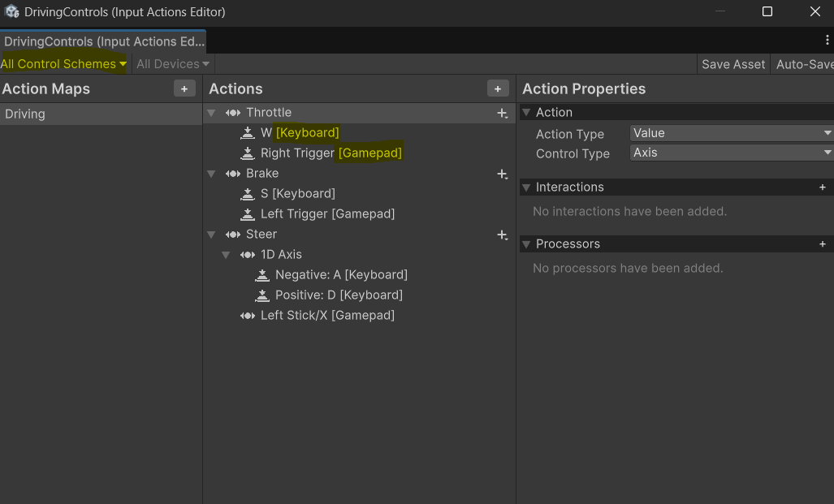Select the Right Trigger Gamepad binding

331,153
